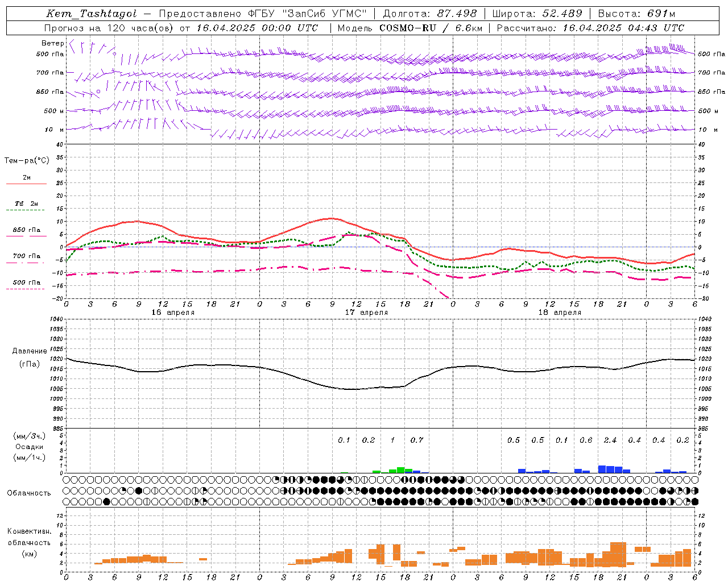Click the Конвективн. облачность label
This screenshot has width=728, height=582.
[29, 537]
